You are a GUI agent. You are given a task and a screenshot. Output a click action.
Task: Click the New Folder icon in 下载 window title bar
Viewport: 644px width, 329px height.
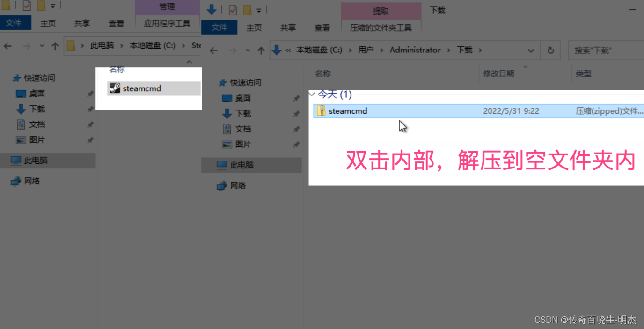(247, 9)
